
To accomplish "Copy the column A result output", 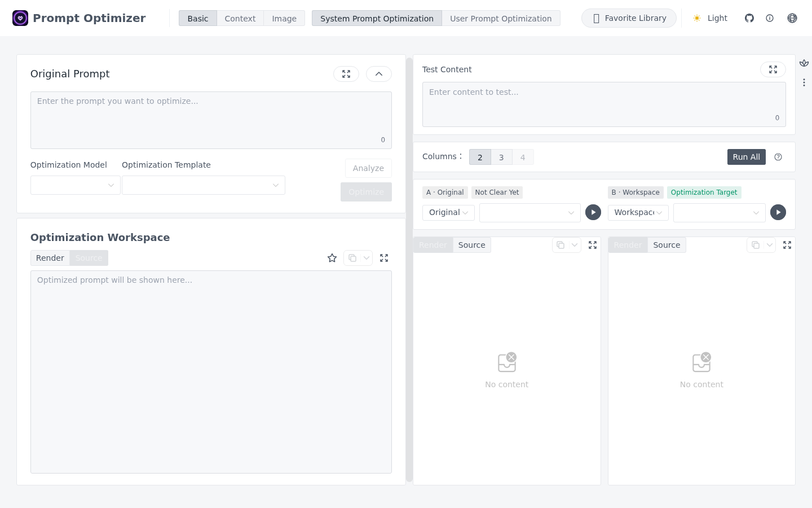I will tap(561, 245).
